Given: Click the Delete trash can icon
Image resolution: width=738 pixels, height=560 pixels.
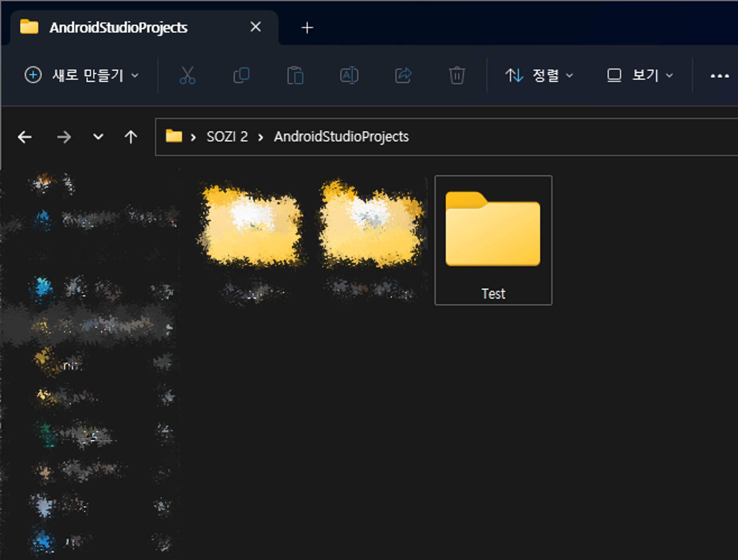Looking at the screenshot, I should [457, 75].
